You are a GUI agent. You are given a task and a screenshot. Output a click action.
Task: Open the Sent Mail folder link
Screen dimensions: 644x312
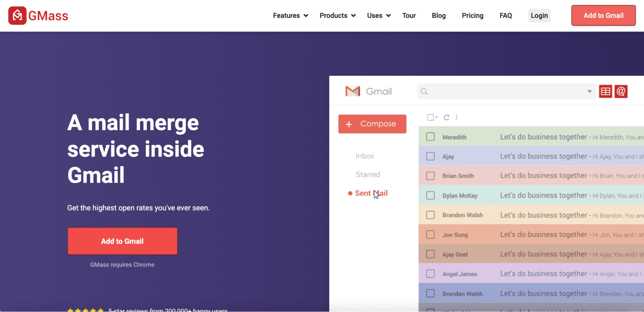point(370,193)
